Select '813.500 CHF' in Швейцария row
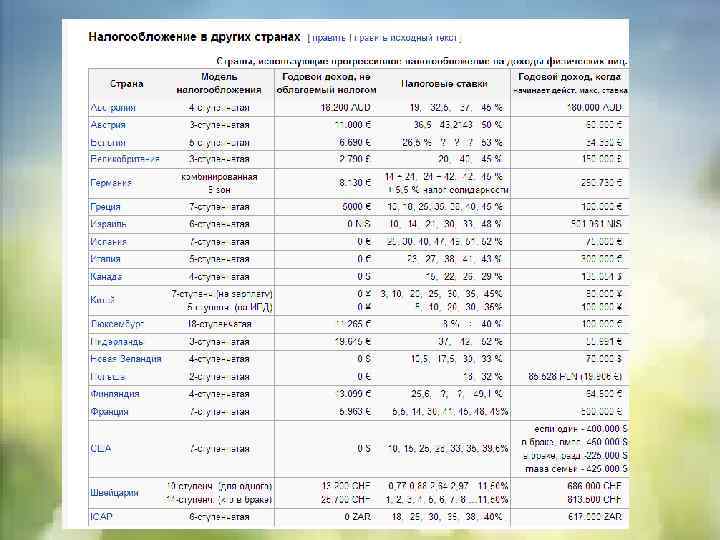The height and width of the screenshot is (540, 720). tap(594, 500)
